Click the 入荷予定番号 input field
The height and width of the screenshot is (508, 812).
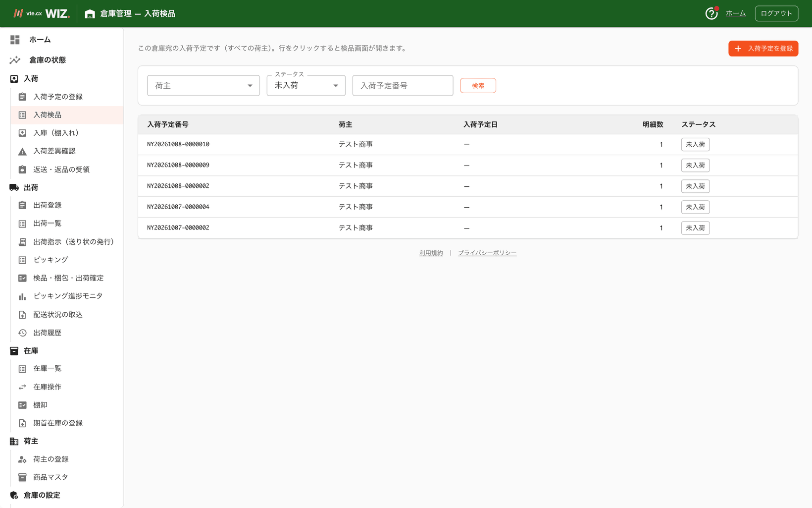pos(403,86)
